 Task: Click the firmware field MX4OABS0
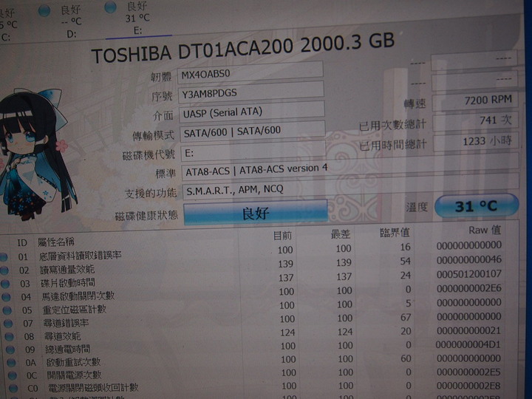250,73
